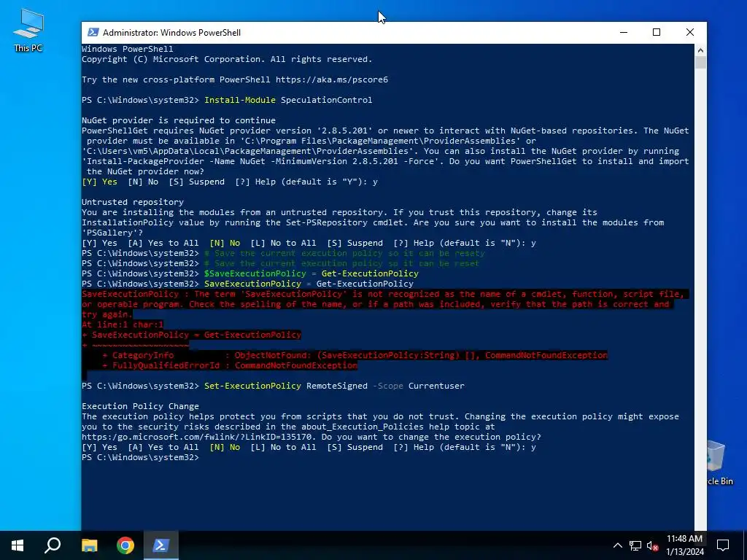Click the 'Administrator: Windows PowerShell' title text

(171, 32)
